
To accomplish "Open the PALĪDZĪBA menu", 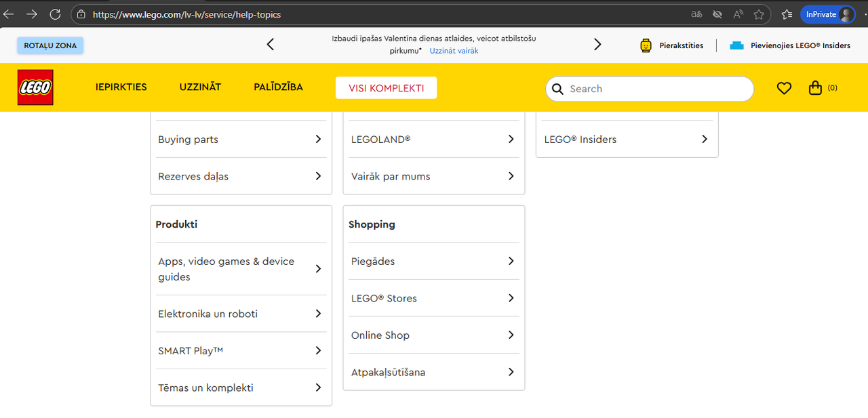I will coord(278,87).
